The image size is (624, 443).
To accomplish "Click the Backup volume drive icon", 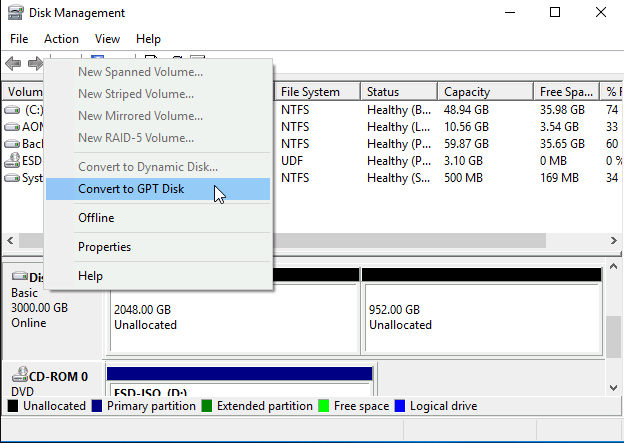I will pyautogui.click(x=12, y=144).
